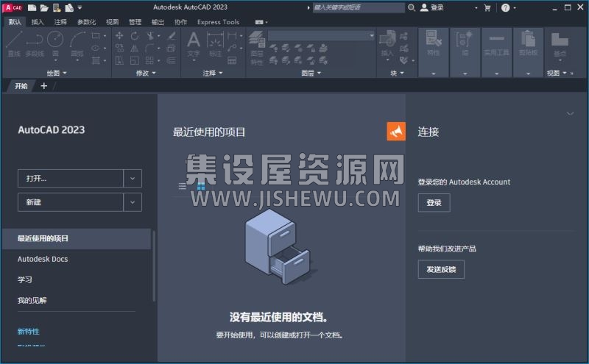Click the Base view icon (基点)
This screenshot has width=589, height=364.
pos(560,44)
